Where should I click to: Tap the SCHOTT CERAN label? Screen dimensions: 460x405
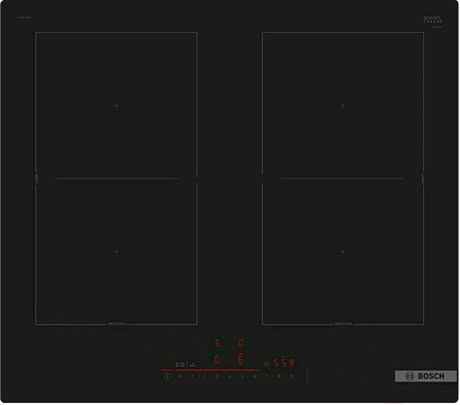pyautogui.click(x=433, y=20)
